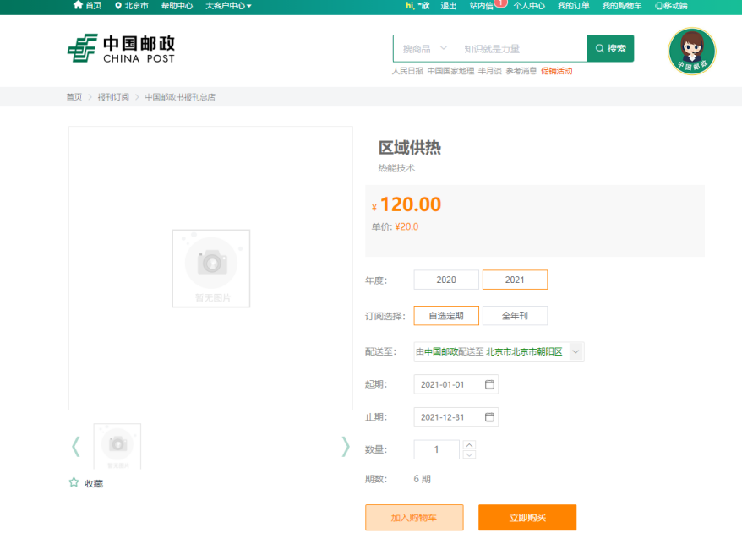This screenshot has width=742, height=560.
Task: Select the 2020 year option
Action: (x=445, y=280)
